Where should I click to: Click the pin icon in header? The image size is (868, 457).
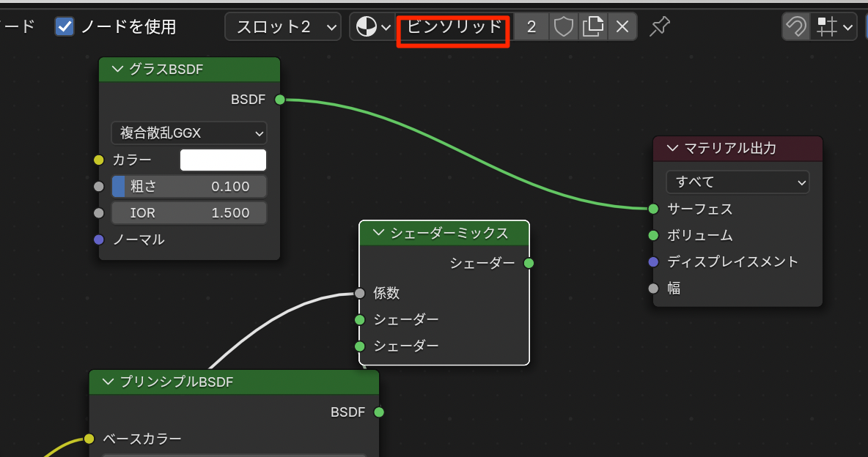coord(660,28)
